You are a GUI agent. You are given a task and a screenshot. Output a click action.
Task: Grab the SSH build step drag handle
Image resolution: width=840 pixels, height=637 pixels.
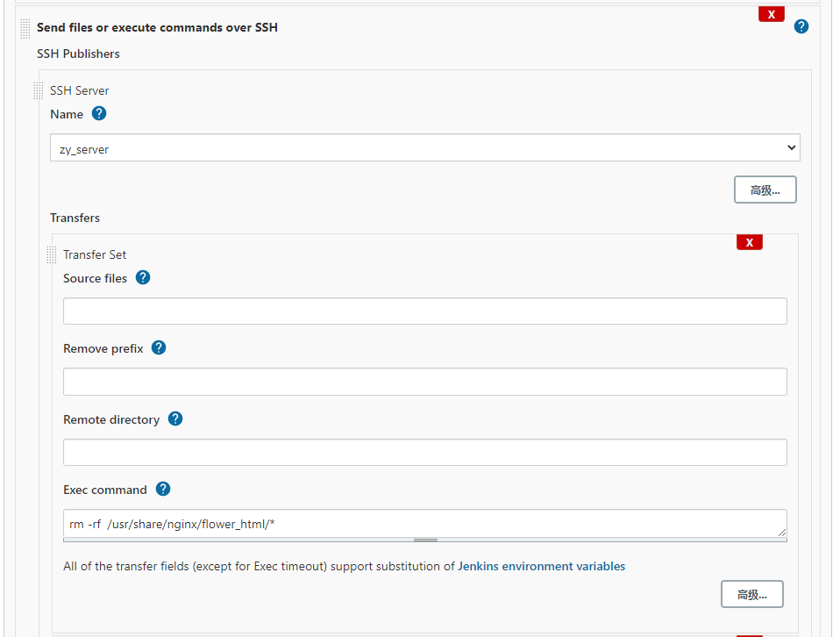coord(25,28)
